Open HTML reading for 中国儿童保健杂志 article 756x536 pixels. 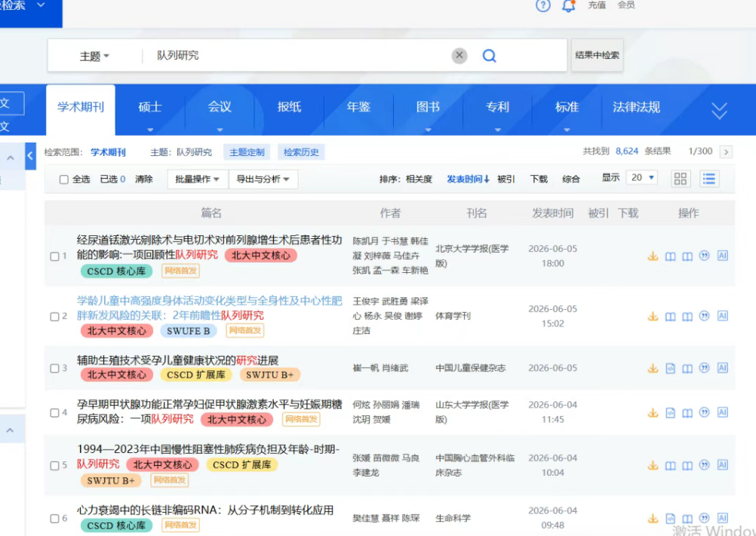point(670,368)
